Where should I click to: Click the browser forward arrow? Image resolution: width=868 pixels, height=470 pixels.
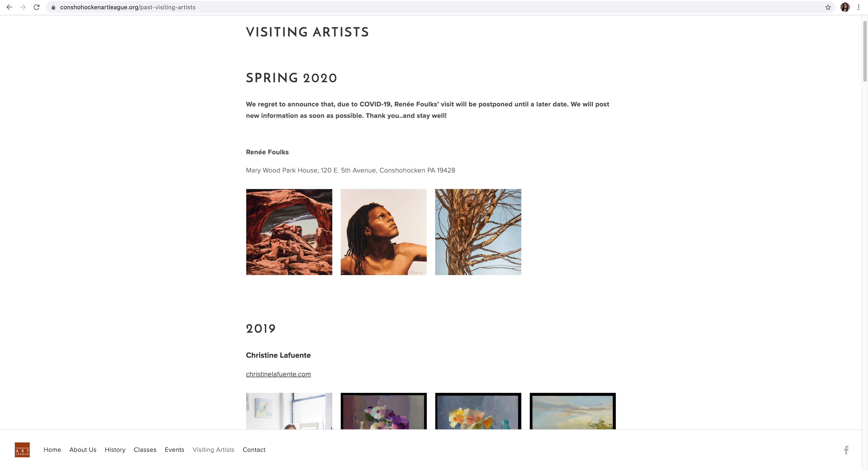pos(23,7)
